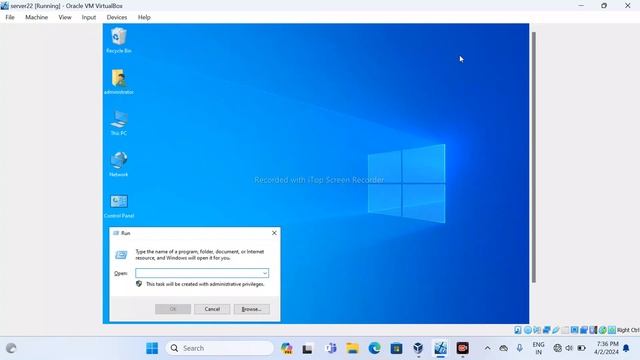Open the widgets icon at taskbar left
Screen dimensions: 640x360
11,348
